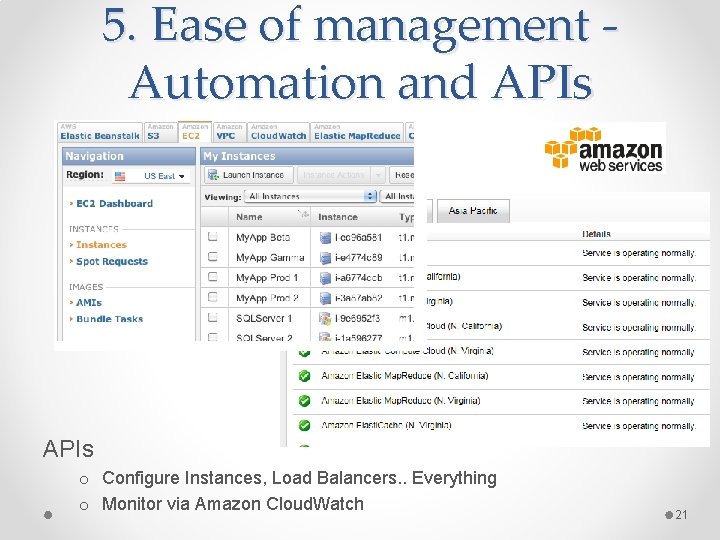This screenshot has width=720, height=540.
Task: Expand the Instance Actions dropdown arrow
Action: [x=378, y=175]
